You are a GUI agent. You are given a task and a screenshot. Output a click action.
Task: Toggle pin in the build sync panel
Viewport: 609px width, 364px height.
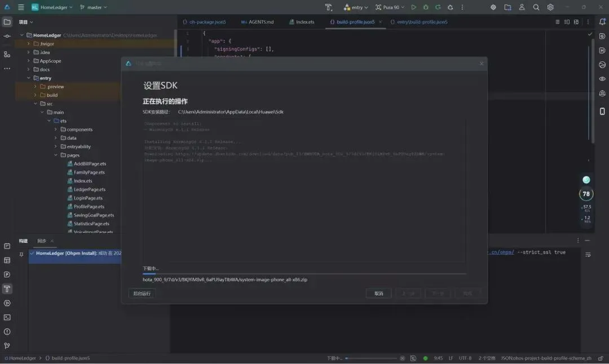pyautogui.click(x=21, y=255)
